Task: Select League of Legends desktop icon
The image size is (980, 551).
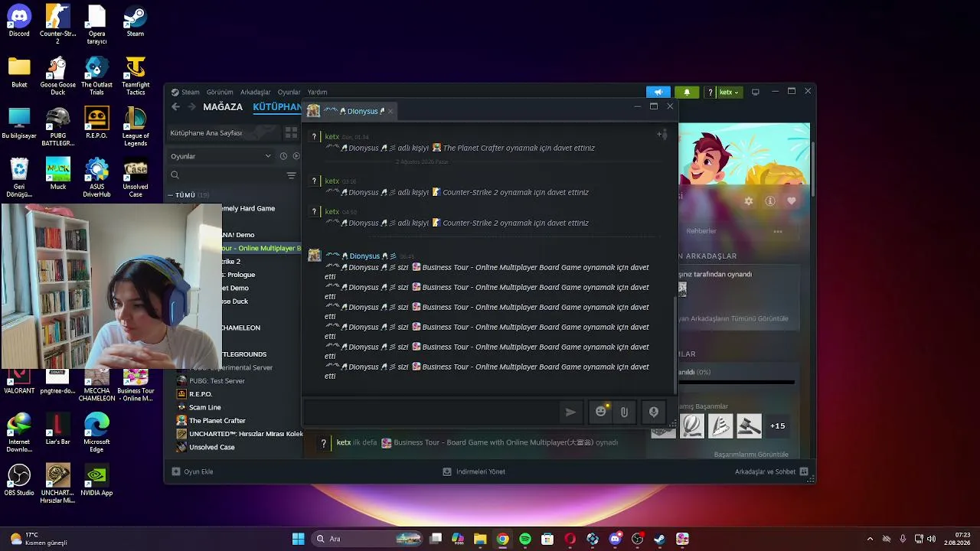Action: coord(136,127)
